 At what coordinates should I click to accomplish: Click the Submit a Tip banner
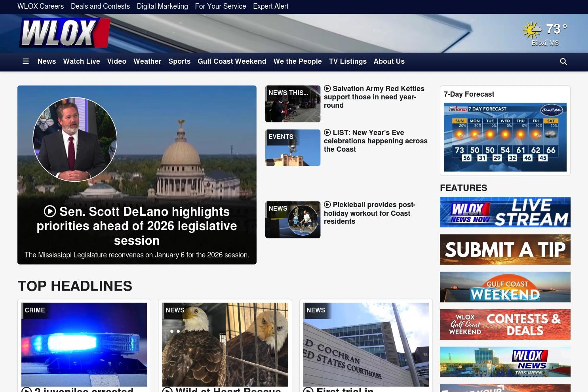pyautogui.click(x=505, y=249)
